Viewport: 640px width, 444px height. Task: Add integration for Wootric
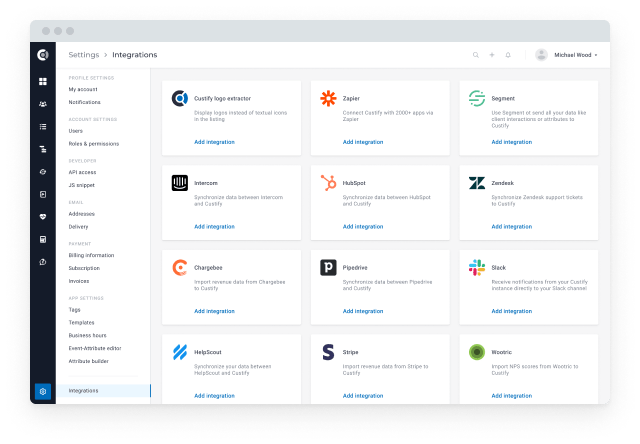click(511, 396)
